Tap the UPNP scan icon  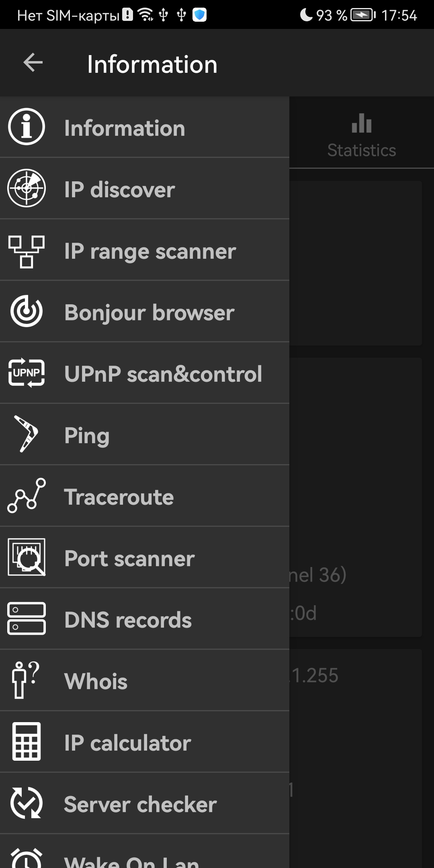27,373
